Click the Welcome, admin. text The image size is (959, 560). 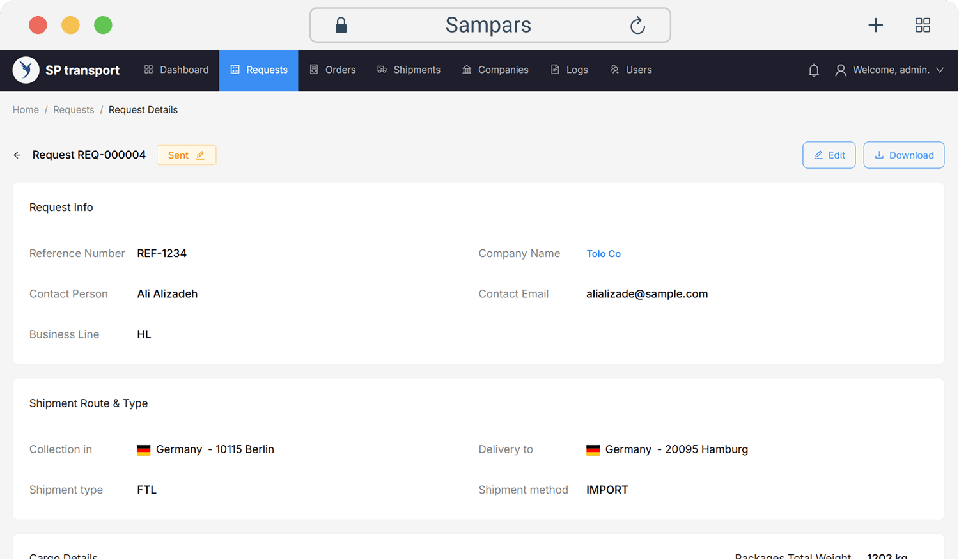click(x=891, y=70)
